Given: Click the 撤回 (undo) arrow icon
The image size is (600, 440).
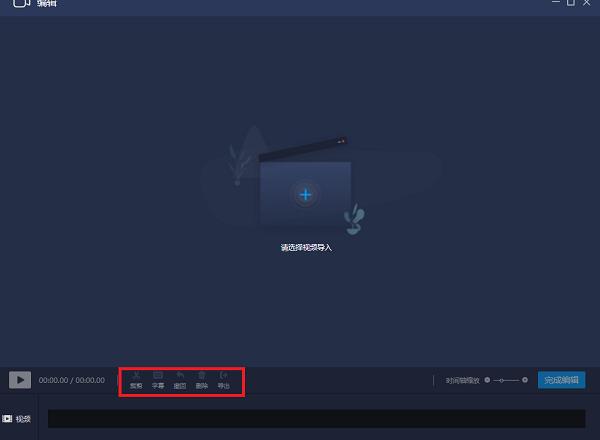Looking at the screenshot, I should pos(180,376).
